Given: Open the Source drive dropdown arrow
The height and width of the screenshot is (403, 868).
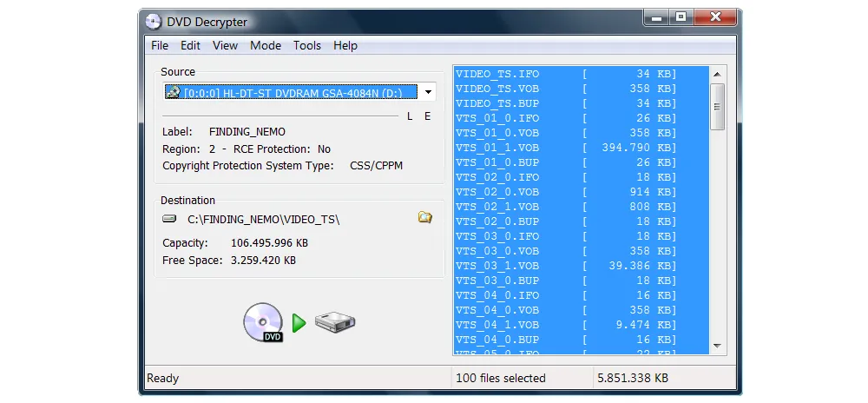Looking at the screenshot, I should [x=428, y=92].
